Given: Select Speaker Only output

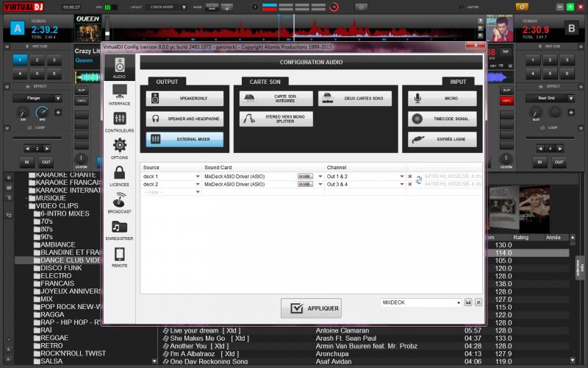Looking at the screenshot, I should 184,99.
